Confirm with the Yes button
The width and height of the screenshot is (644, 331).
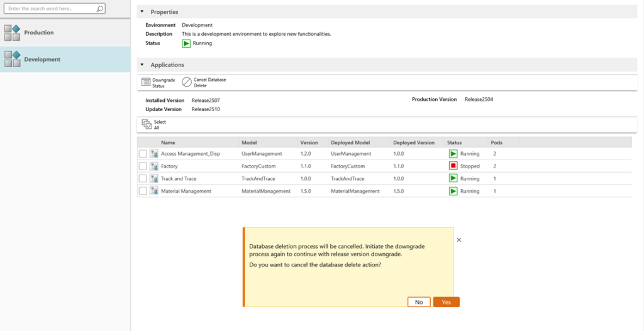point(446,302)
